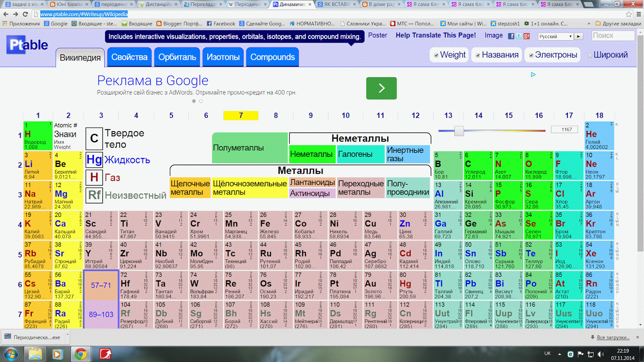Open the Chrome menu (hamburger icon)
This screenshot has height=362, width=644.
point(639,14)
